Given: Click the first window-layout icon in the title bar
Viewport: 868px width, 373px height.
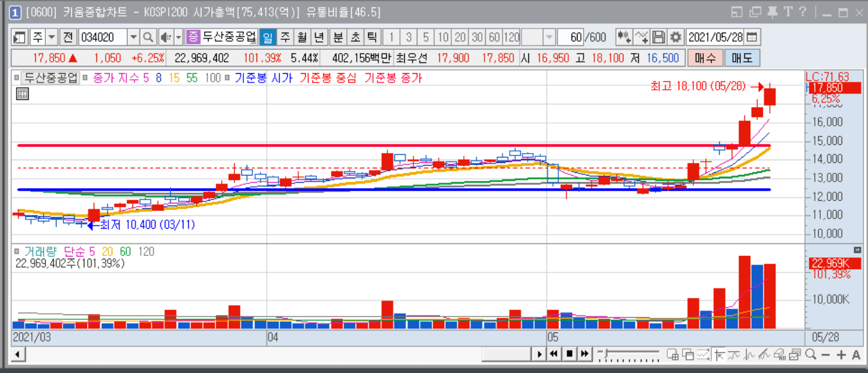Looking at the screenshot, I should tap(736, 11).
